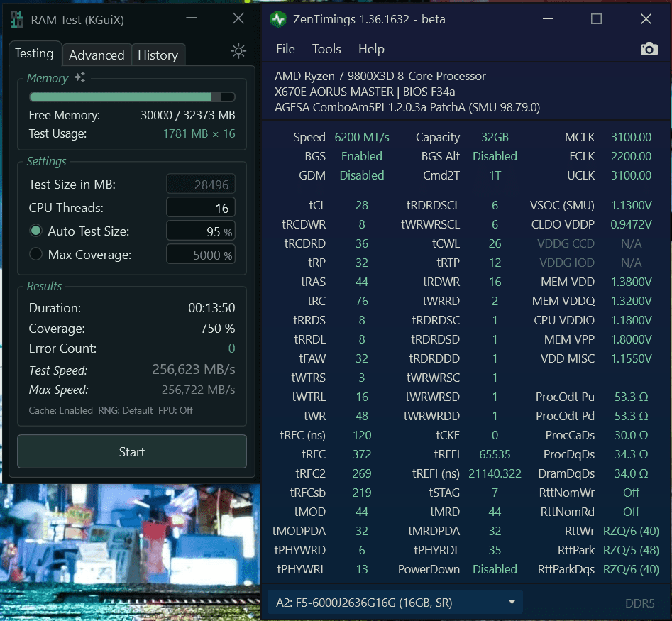The width and height of the screenshot is (672, 621).
Task: Click the AGESA ComboAm5PI version text
Action: 407,107
